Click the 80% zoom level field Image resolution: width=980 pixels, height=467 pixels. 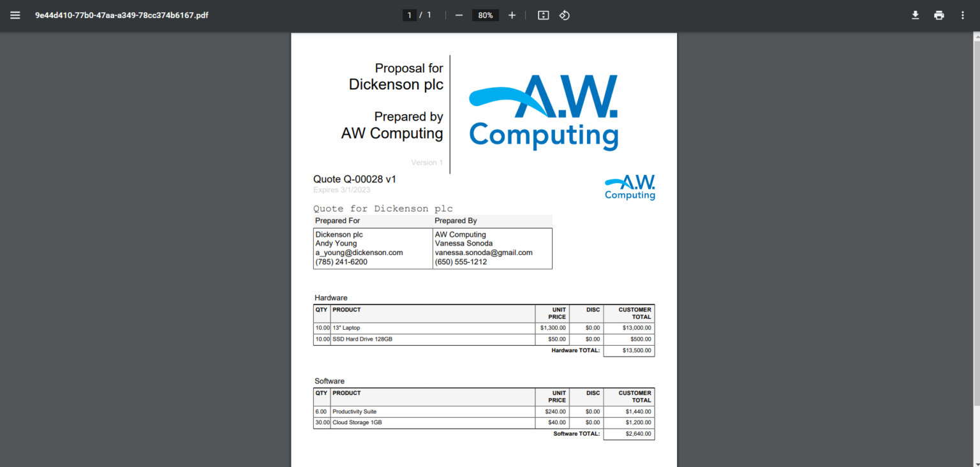coord(486,15)
